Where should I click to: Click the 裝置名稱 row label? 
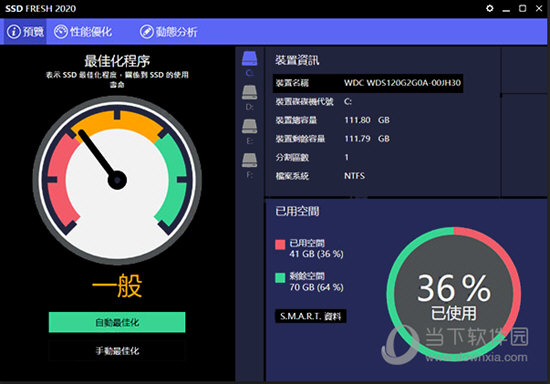click(x=292, y=83)
